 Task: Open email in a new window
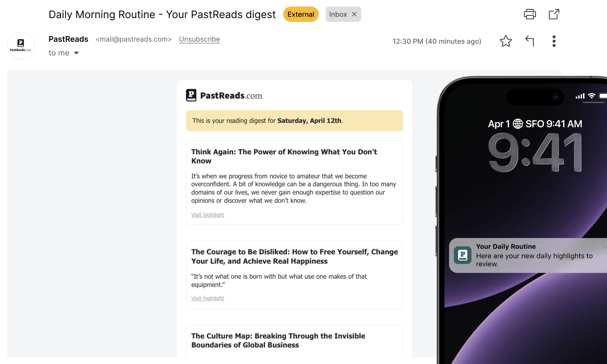click(554, 14)
